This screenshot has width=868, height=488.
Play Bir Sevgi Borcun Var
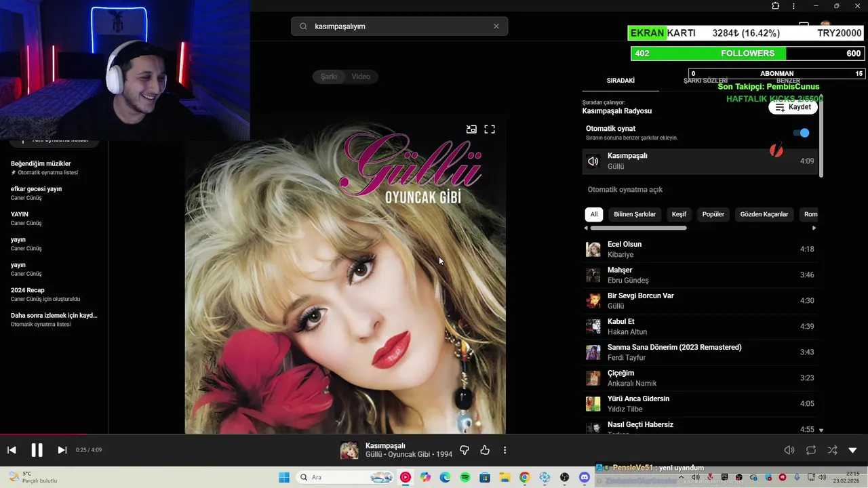[701, 301]
